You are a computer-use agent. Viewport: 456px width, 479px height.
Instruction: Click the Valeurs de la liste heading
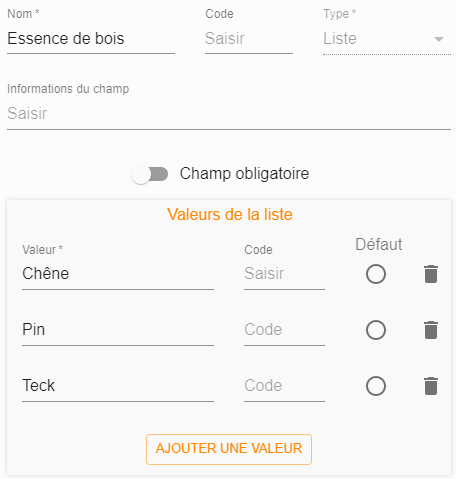[x=230, y=214]
